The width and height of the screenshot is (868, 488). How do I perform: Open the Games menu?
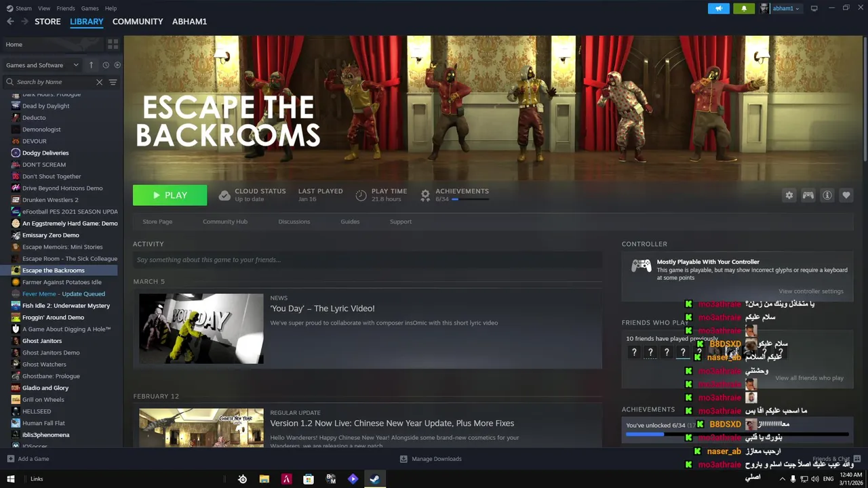click(x=90, y=8)
